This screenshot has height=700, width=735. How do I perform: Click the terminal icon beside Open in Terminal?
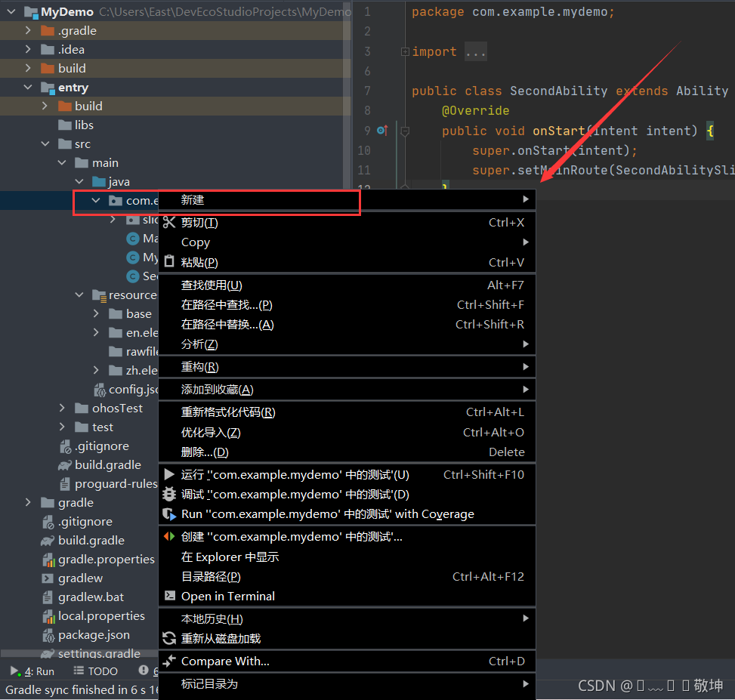pyautogui.click(x=169, y=596)
